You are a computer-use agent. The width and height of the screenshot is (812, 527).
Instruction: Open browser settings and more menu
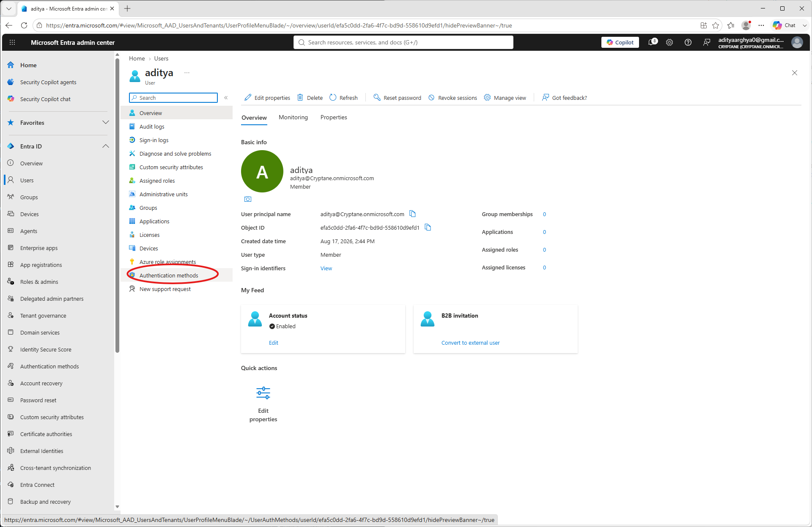(761, 25)
